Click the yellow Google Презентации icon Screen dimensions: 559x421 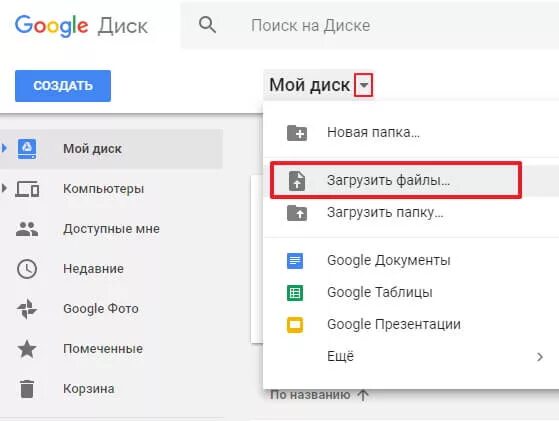295,325
